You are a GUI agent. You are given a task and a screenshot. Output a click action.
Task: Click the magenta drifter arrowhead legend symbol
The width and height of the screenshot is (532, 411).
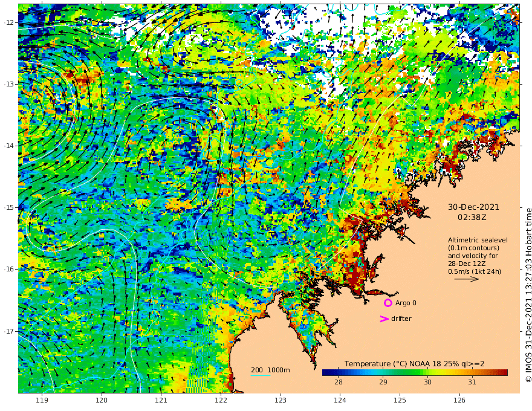pyautogui.click(x=384, y=319)
